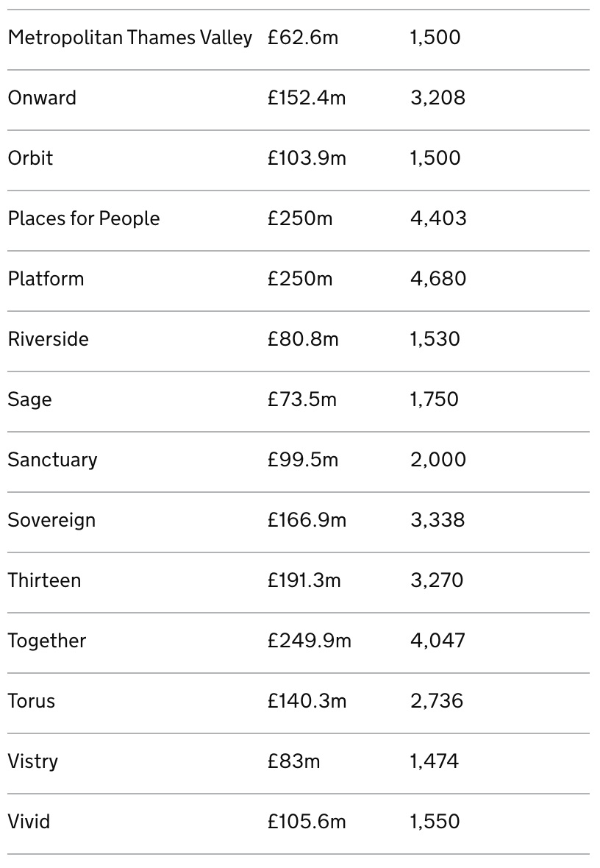This screenshot has width=600, height=868.
Task: Select the £249.9m funding value
Action: pyautogui.click(x=310, y=641)
